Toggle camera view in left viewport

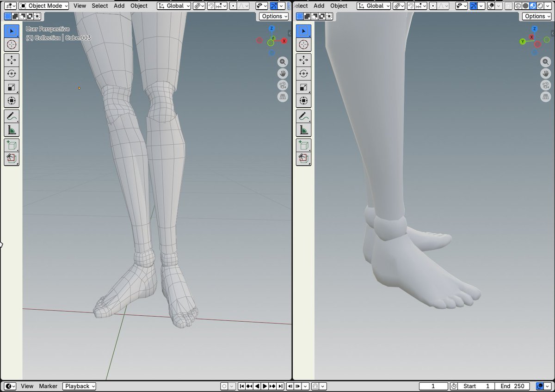tap(283, 85)
